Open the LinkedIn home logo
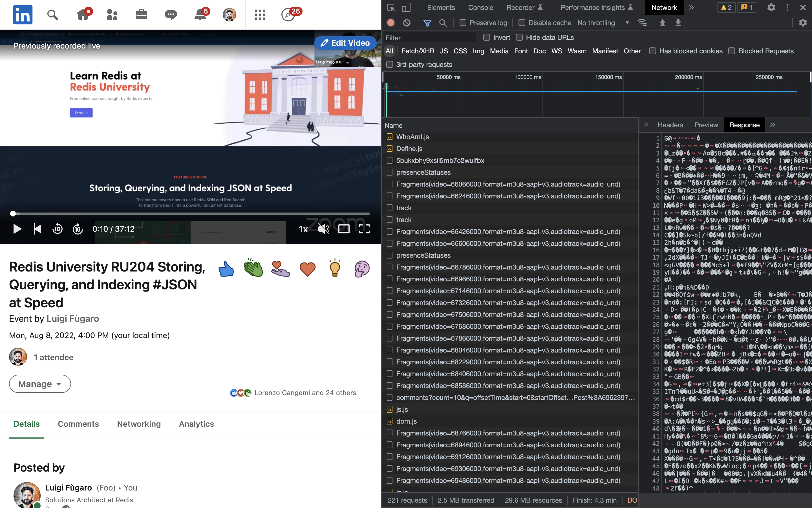Viewport: 812px width, 508px height. click(23, 14)
